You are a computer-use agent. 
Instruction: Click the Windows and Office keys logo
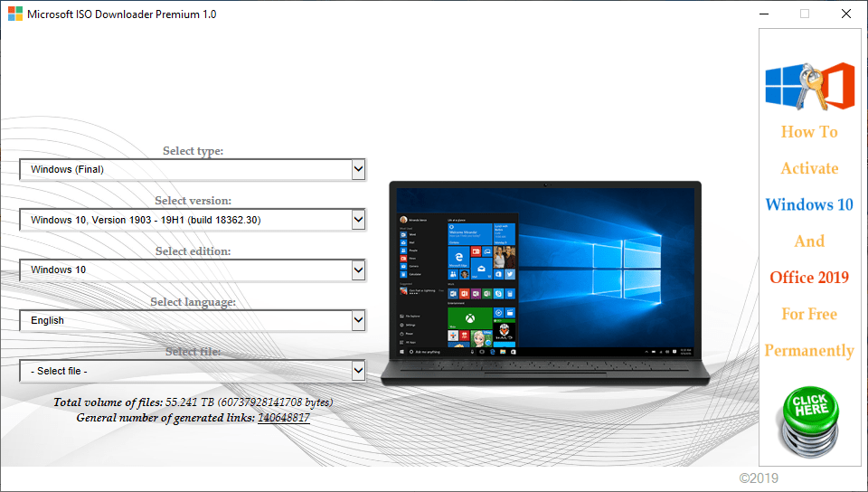click(x=809, y=86)
